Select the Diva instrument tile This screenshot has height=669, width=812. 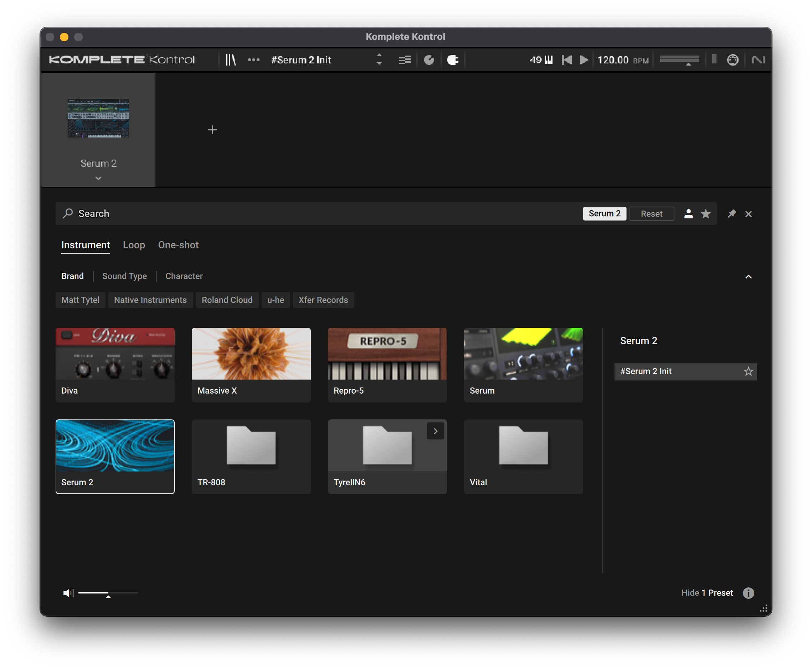tap(115, 364)
